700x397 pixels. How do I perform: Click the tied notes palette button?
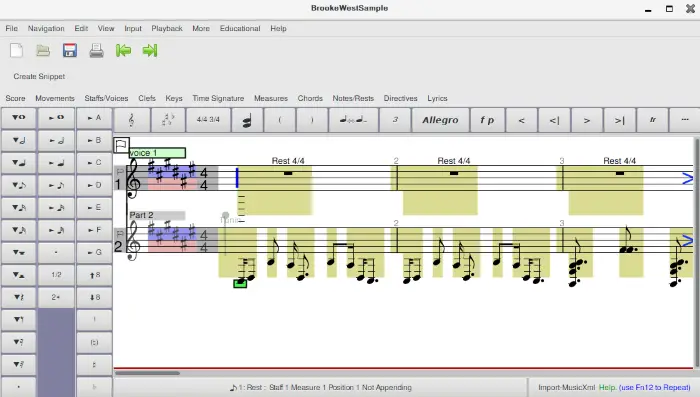pos(353,120)
